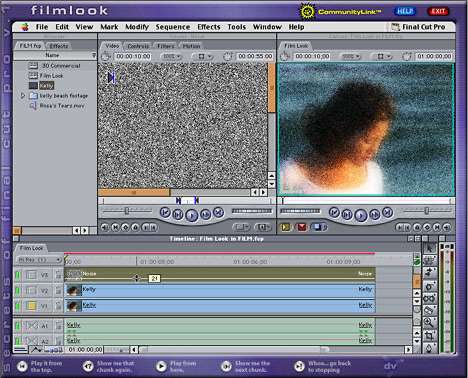Viewport: 468px width, 378px height.
Task: Click the Canvas play button
Action: coord(361,215)
